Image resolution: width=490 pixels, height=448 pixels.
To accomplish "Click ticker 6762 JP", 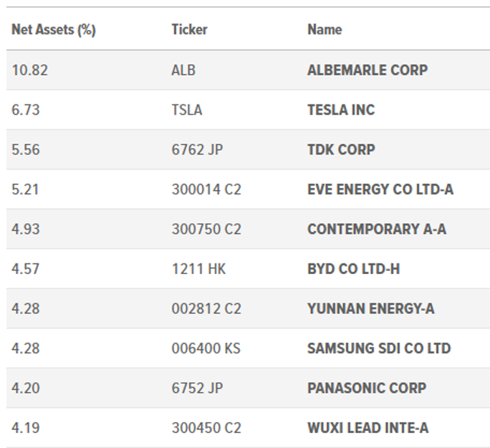I will [197, 150].
